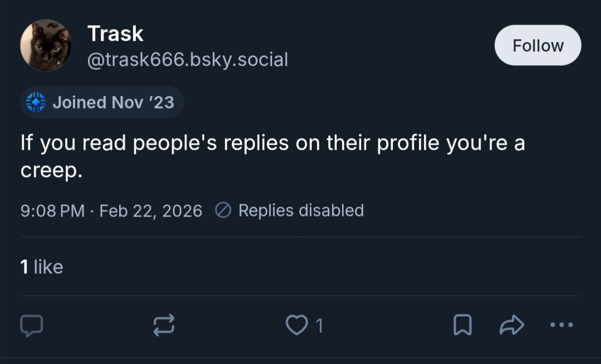
Task: Open the @trask666.bsky.social handle
Action: (188, 59)
